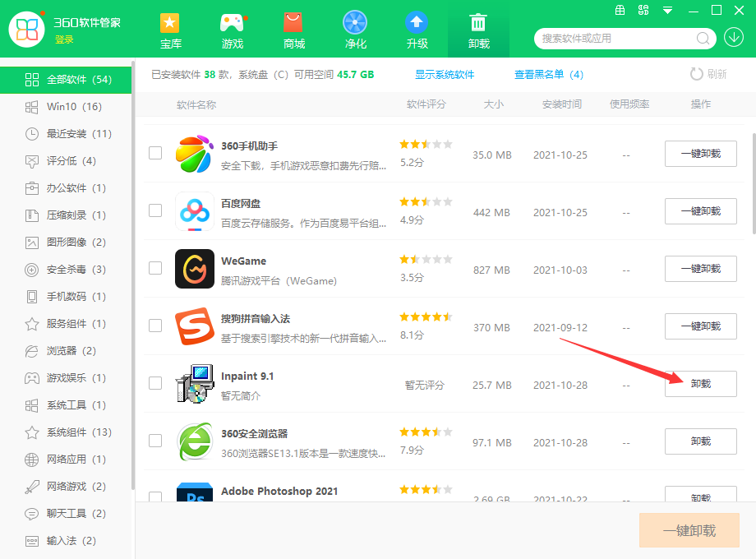Select 手机数码 (1) category

point(66,296)
